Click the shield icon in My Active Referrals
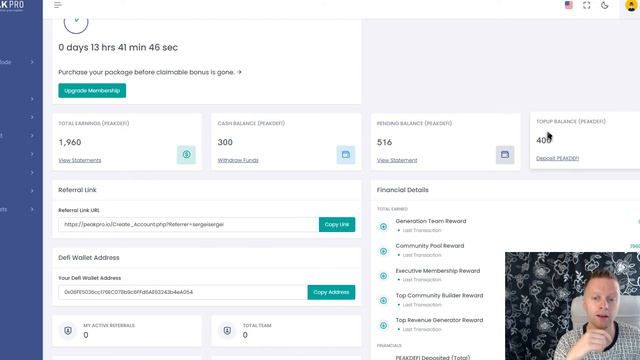 pyautogui.click(x=68, y=331)
